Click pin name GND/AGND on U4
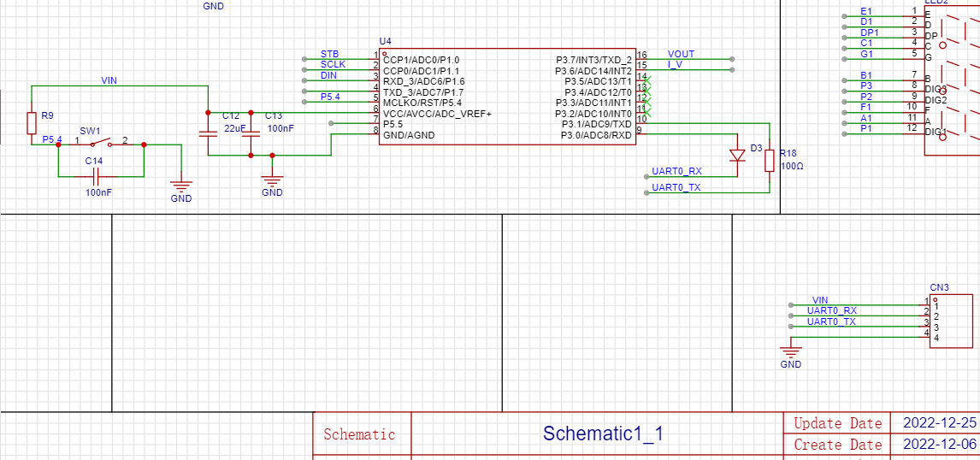The height and width of the screenshot is (460, 980). [x=409, y=135]
